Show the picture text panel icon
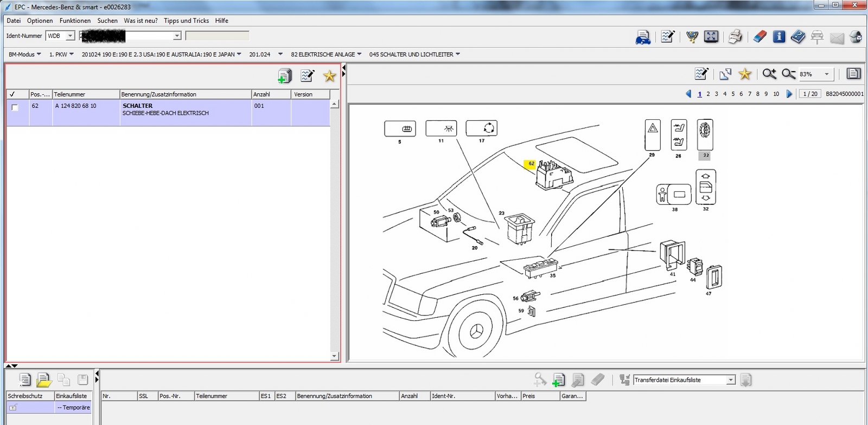Image resolution: width=868 pixels, height=425 pixels. (x=854, y=73)
